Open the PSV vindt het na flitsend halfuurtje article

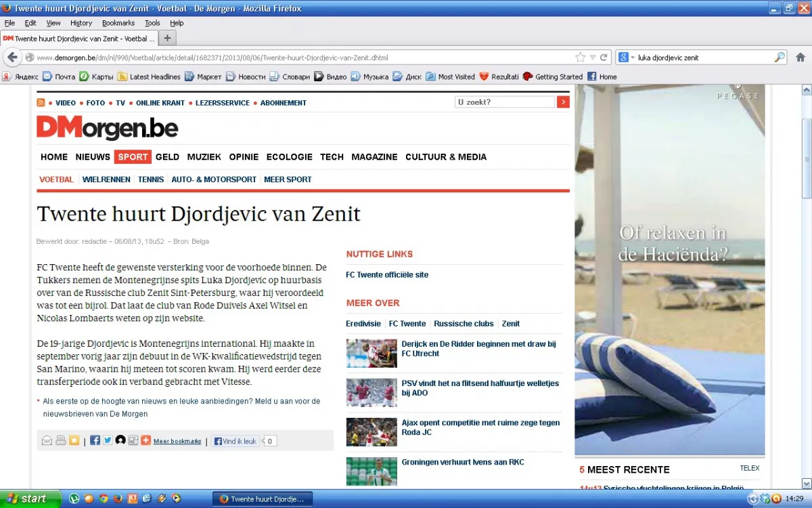click(x=480, y=388)
